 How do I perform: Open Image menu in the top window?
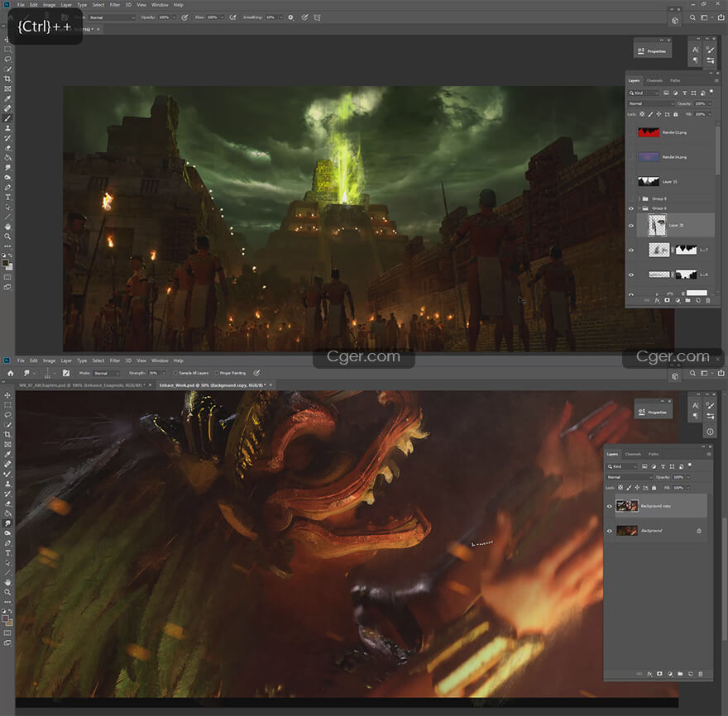tap(49, 5)
